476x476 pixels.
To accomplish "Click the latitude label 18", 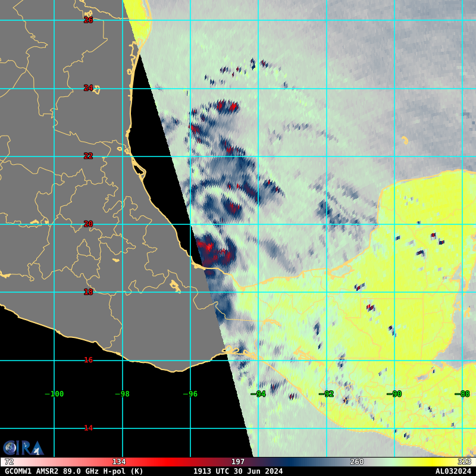I will coord(88,292).
